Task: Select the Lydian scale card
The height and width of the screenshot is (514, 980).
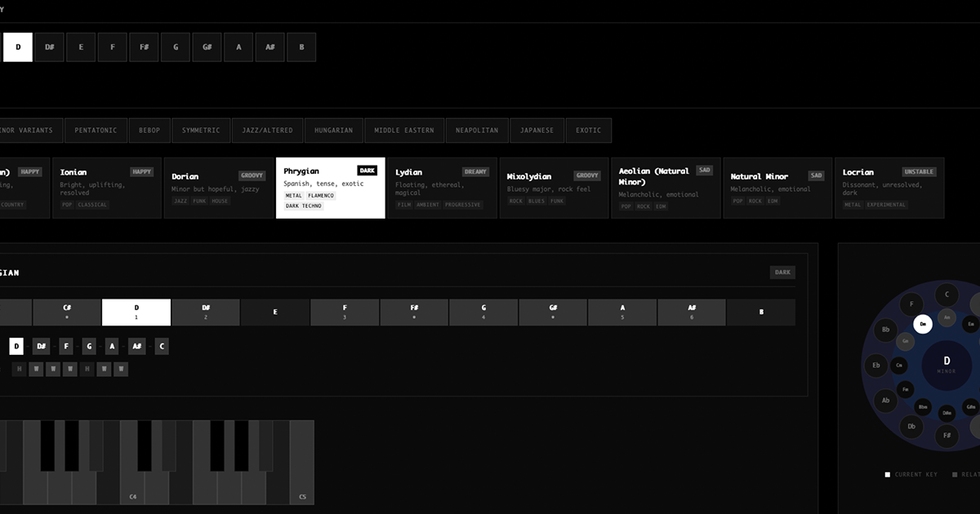Action: [441, 188]
